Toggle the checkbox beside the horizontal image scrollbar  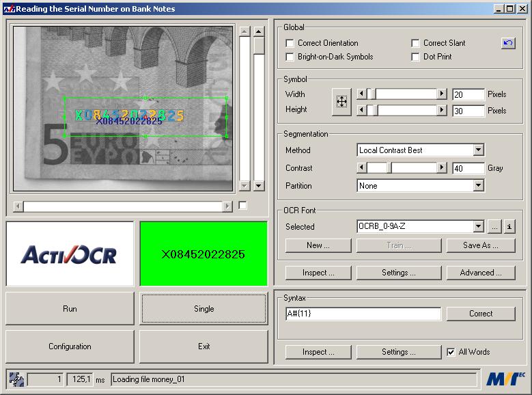tap(242, 205)
